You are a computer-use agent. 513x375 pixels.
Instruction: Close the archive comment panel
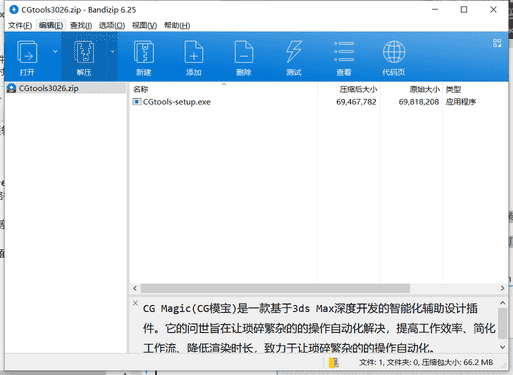click(135, 303)
